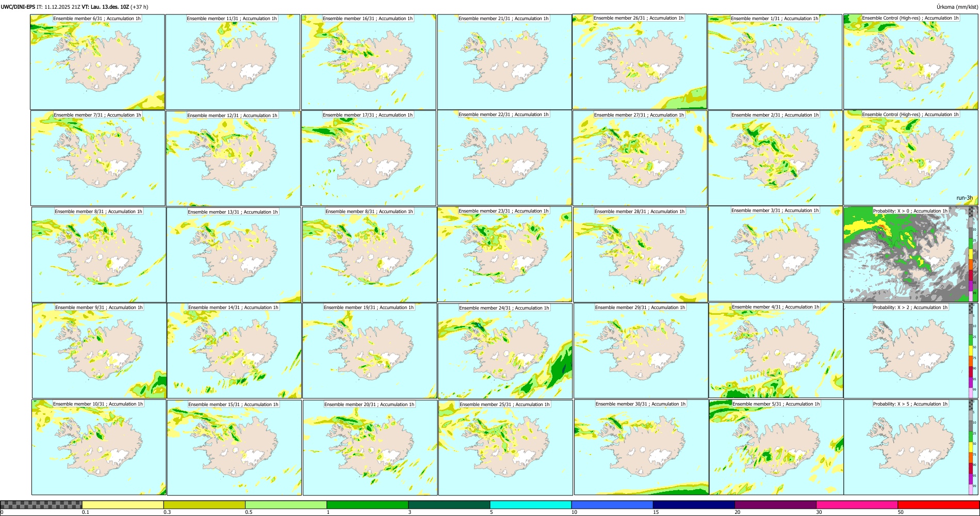Open the Ensemble member 2/31 map
The image size is (980, 516).
tap(775, 158)
